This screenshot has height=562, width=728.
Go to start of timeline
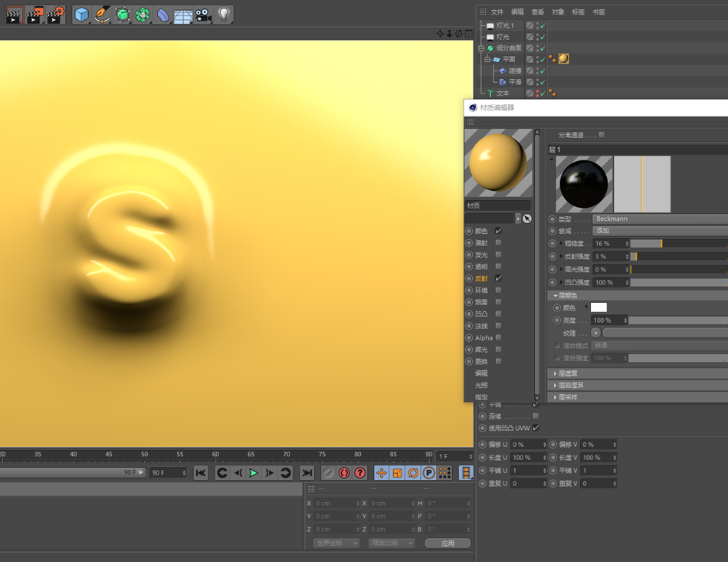click(x=201, y=473)
